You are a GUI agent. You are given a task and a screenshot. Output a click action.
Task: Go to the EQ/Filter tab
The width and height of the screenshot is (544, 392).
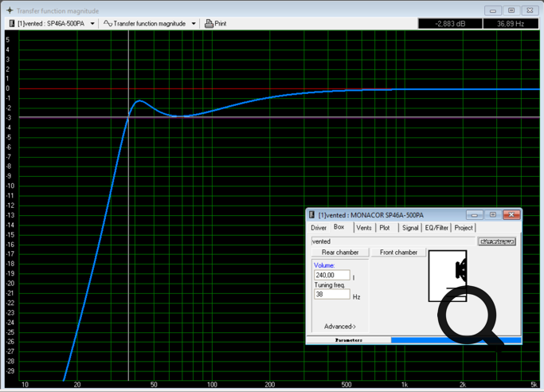tap(436, 228)
